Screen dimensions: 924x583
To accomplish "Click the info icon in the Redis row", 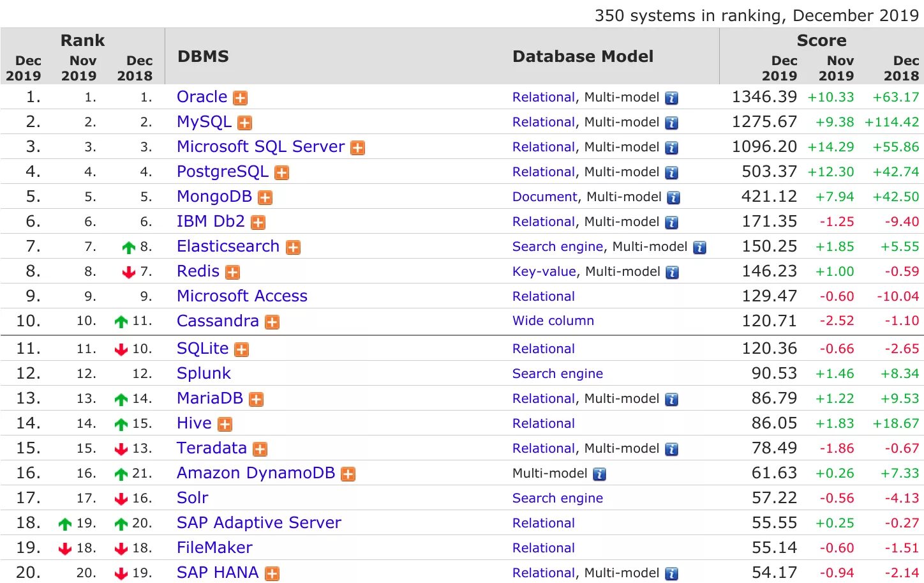I will pyautogui.click(x=673, y=273).
